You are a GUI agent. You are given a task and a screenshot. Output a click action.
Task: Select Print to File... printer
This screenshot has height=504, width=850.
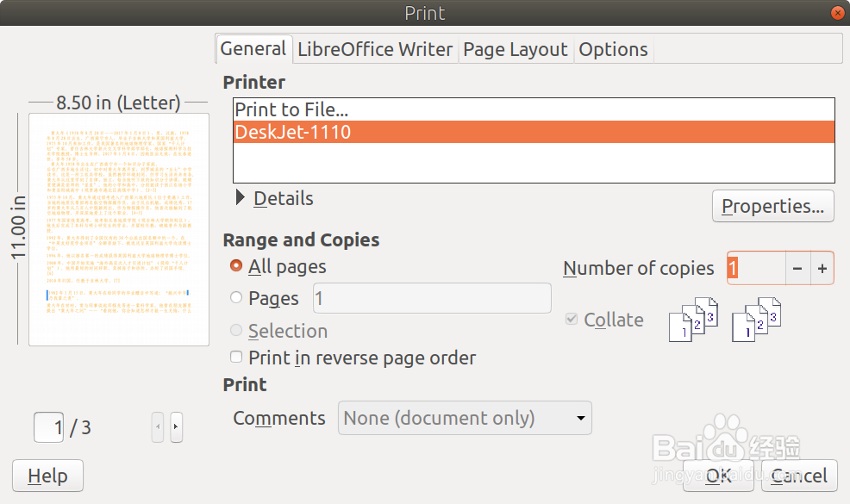click(534, 110)
